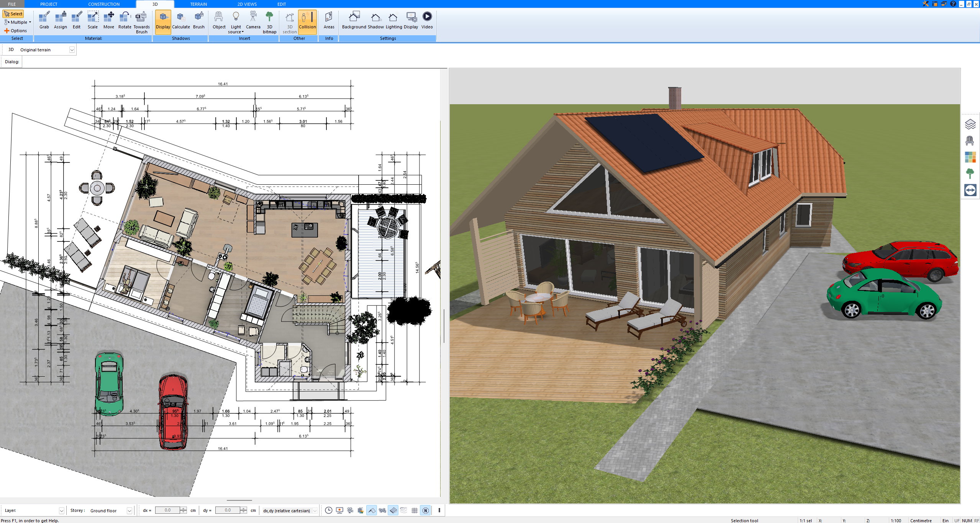Viewport: 980px width, 523px height.
Task: Expand the bottom toolbar overflow dots
Action: (439, 510)
